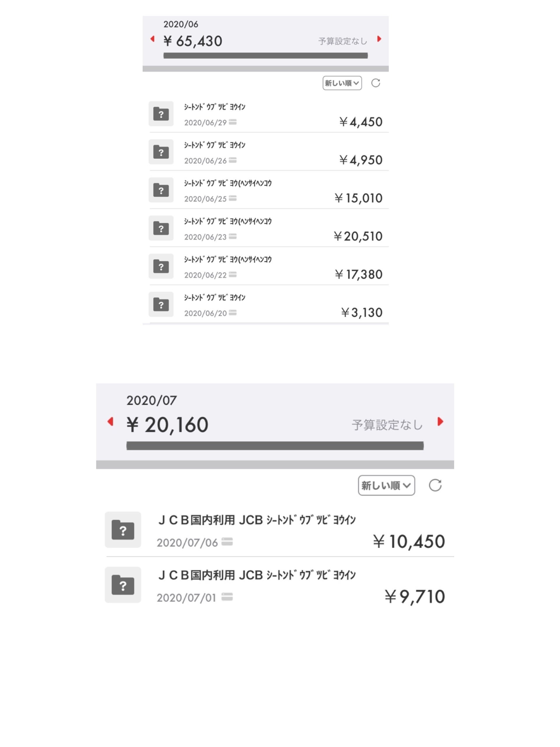Open sort dropdown in 2020/07 panel

pyautogui.click(x=386, y=486)
